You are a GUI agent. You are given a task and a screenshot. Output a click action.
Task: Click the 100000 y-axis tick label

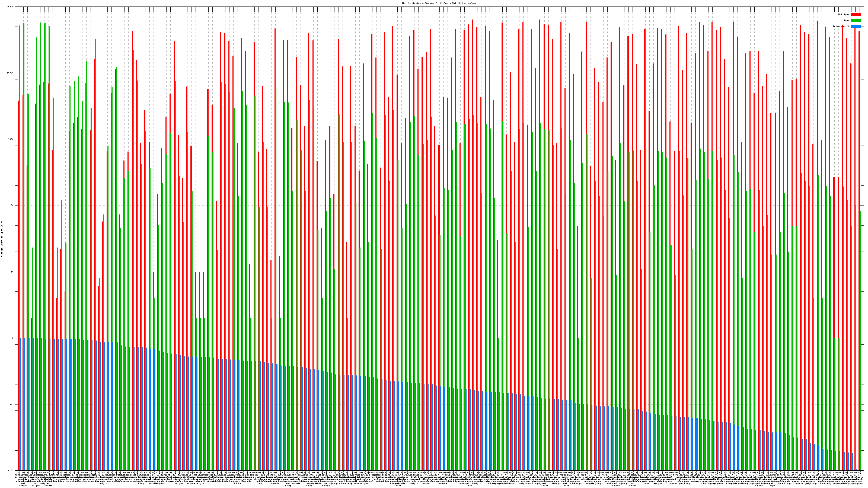point(10,7)
